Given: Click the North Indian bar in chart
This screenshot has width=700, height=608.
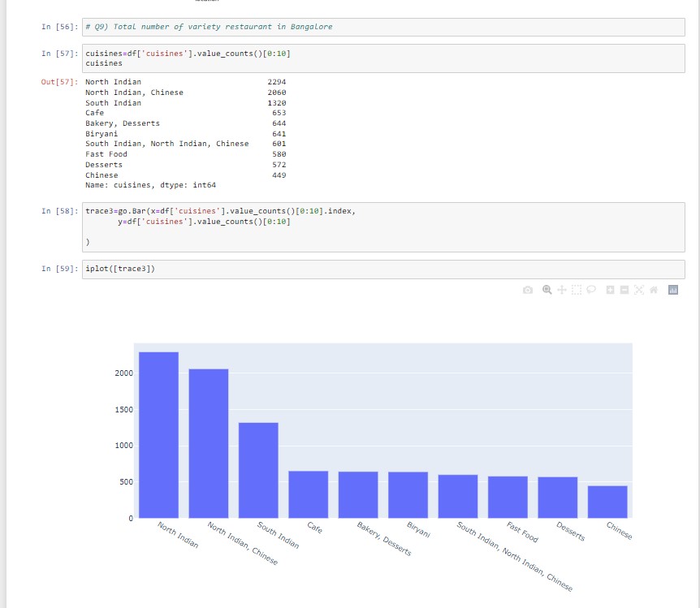Looking at the screenshot, I should pos(158,435).
